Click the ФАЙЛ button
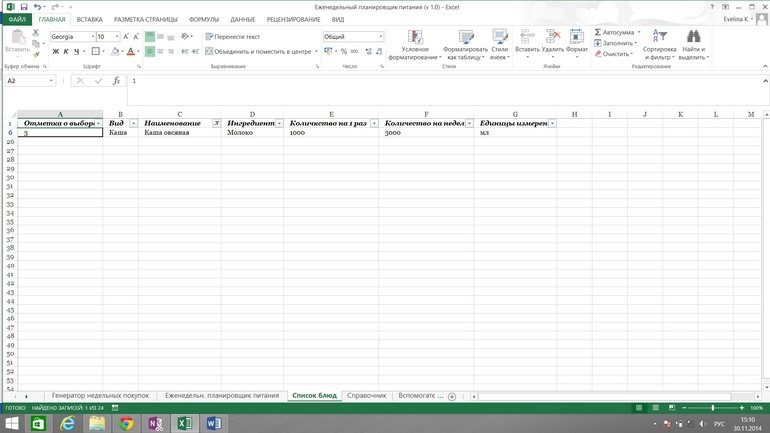Image resolution: width=770 pixels, height=433 pixels. (17, 19)
